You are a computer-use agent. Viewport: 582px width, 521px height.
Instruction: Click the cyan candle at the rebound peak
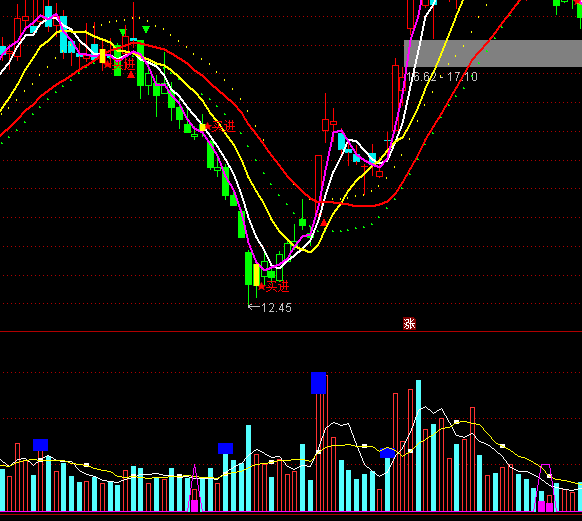341,141
